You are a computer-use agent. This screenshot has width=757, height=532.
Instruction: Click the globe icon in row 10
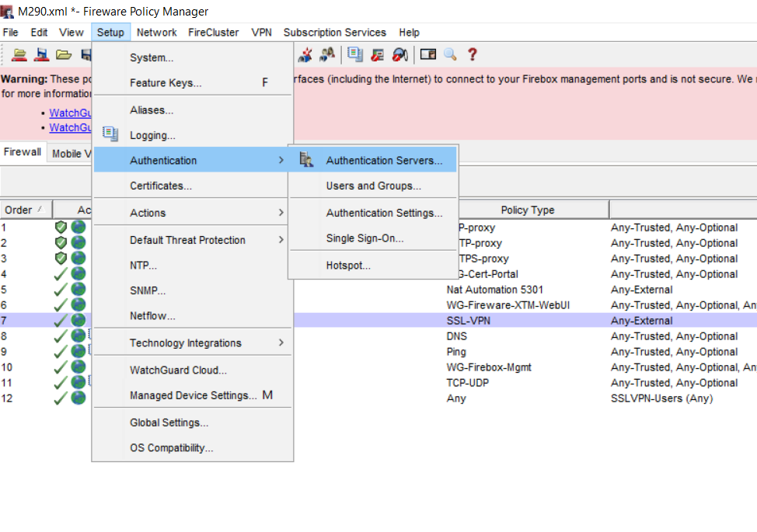point(78,367)
